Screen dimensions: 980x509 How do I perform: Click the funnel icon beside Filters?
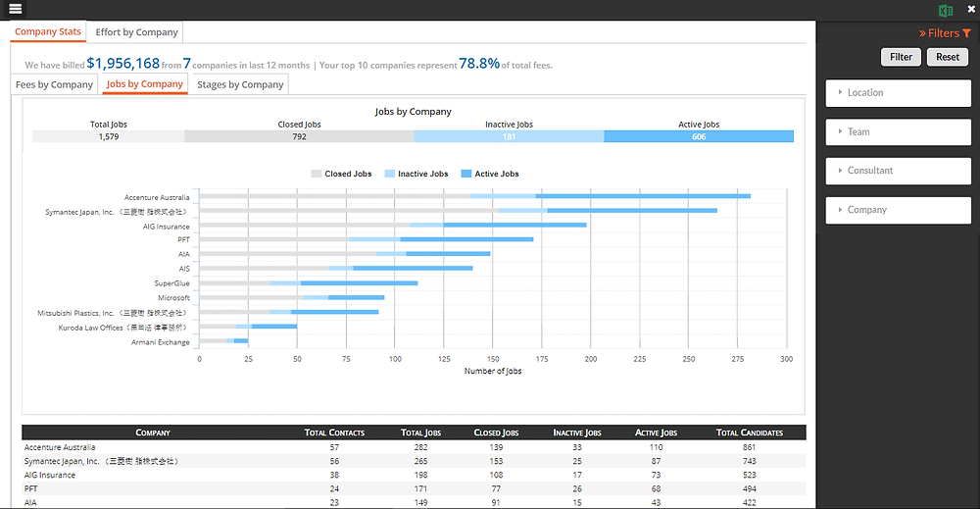[967, 33]
